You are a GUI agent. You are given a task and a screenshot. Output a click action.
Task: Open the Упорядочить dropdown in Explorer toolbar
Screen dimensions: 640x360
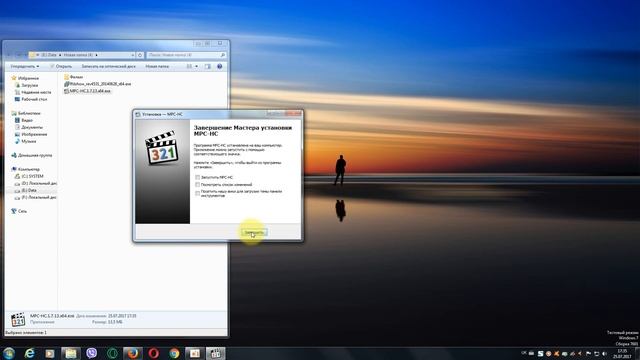(24, 66)
